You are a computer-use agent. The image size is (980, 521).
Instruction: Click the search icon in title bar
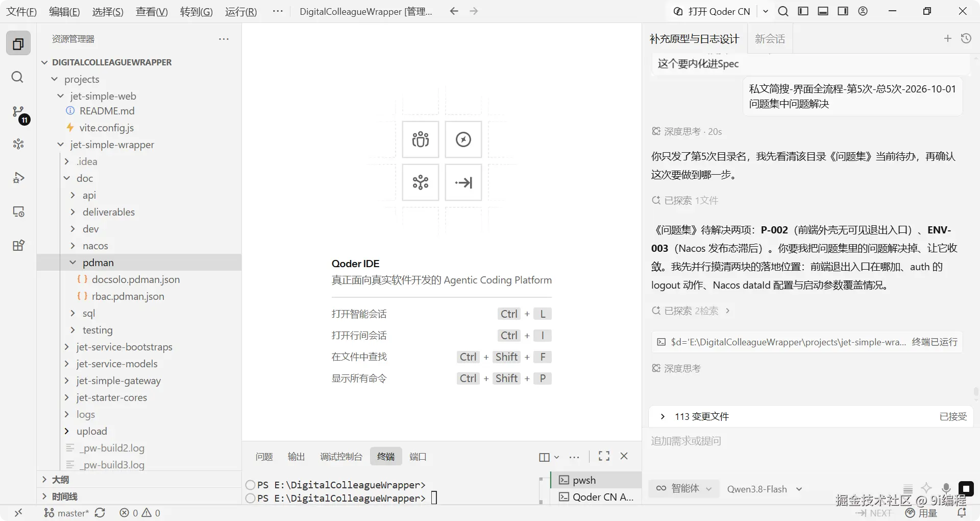[x=783, y=11]
